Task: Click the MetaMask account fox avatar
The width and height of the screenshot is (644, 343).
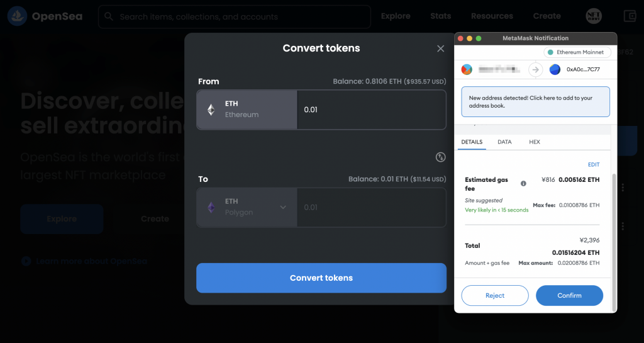Action: point(467,70)
